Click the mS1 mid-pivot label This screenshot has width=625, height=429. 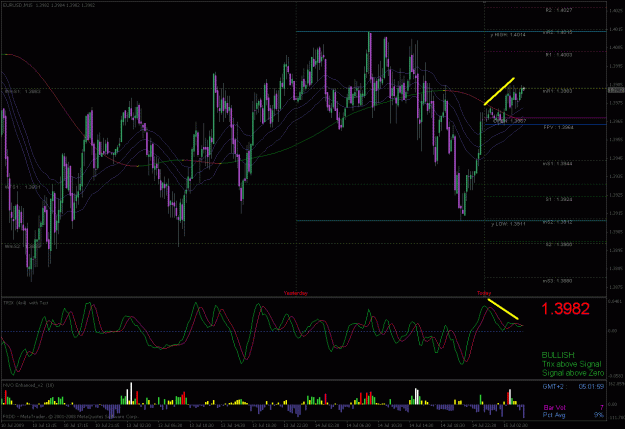pos(557,164)
